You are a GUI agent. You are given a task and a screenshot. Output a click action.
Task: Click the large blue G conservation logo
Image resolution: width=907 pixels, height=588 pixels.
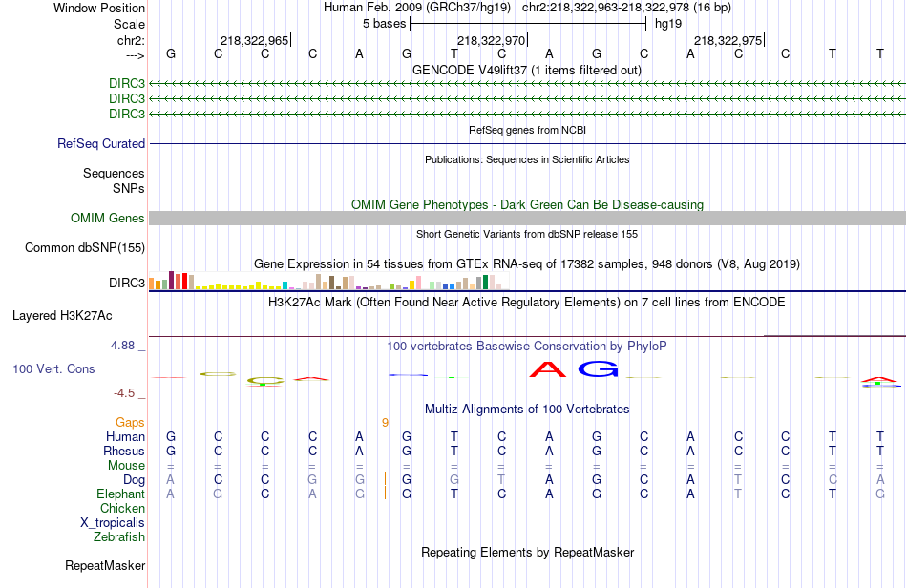click(x=599, y=368)
